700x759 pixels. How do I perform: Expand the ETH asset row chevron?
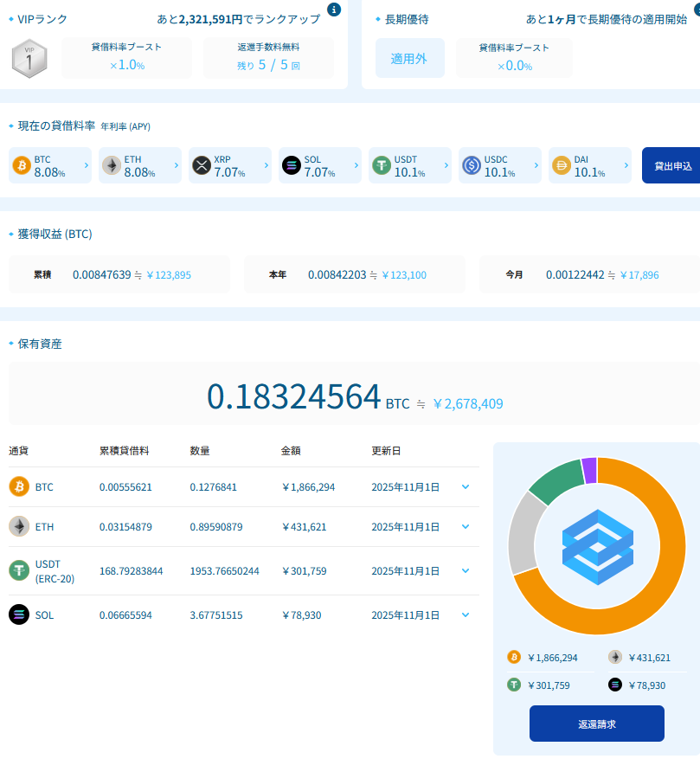[466, 527]
